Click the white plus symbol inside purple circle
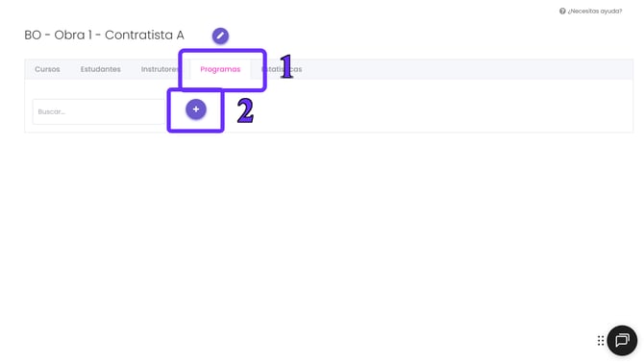The height and width of the screenshot is (364, 644). point(196,109)
